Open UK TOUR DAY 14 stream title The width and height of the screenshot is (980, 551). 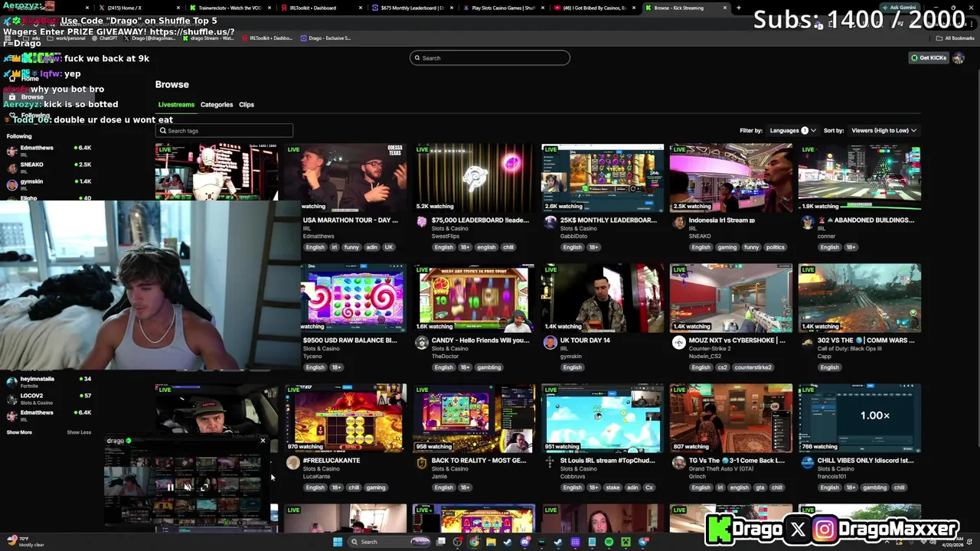(x=585, y=341)
